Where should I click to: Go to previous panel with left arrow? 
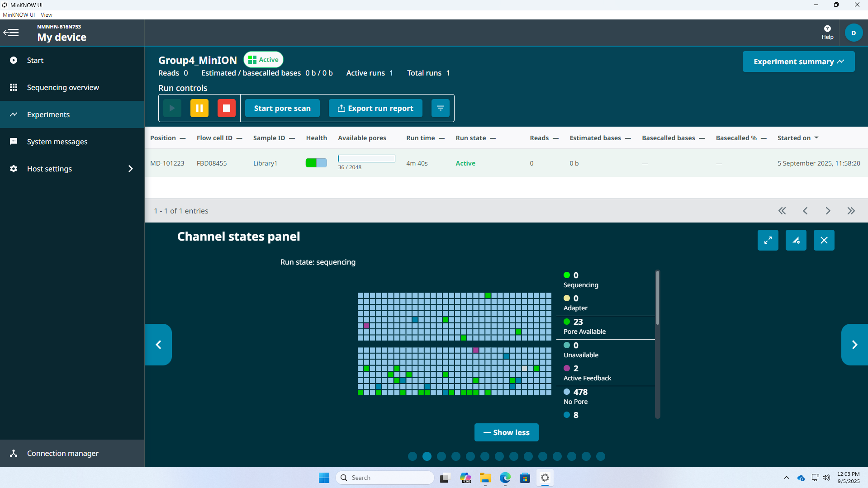pos(158,345)
